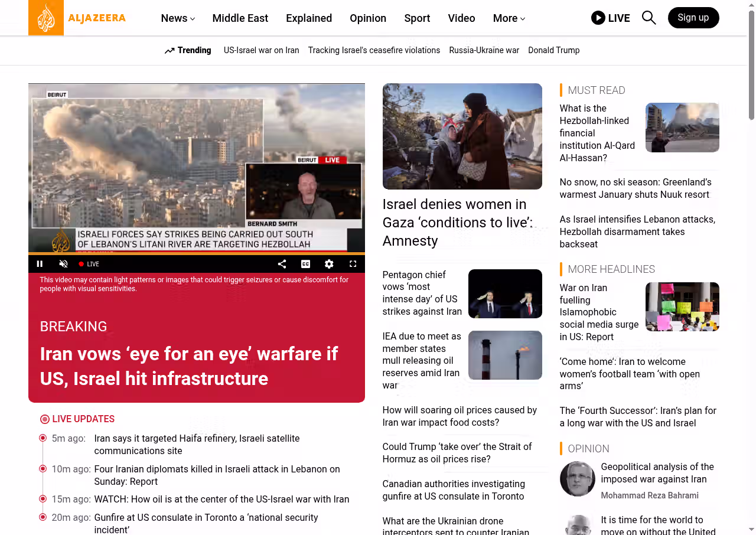Click Mohammad Reza Bahrami author photo
Image resolution: width=756 pixels, height=535 pixels.
(577, 479)
